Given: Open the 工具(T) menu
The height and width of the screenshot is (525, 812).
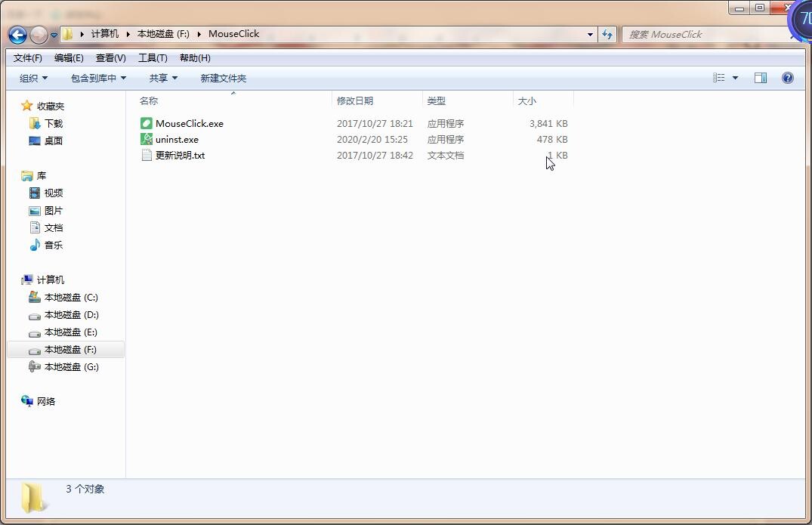Looking at the screenshot, I should click(153, 57).
